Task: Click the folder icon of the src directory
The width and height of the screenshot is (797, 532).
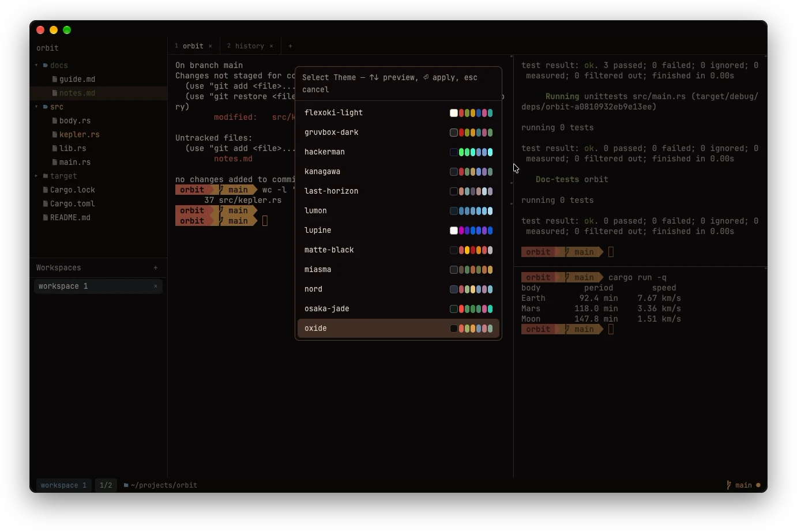Action: point(46,107)
